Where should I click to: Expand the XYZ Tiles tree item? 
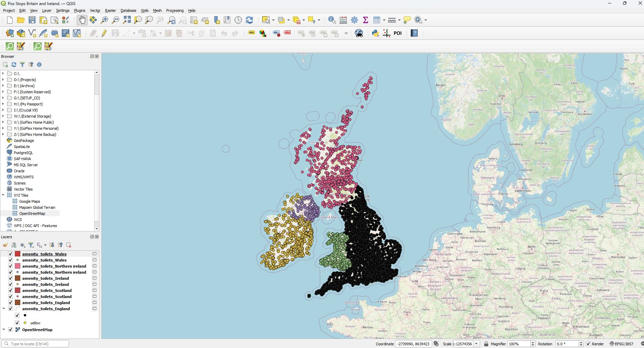[3, 195]
